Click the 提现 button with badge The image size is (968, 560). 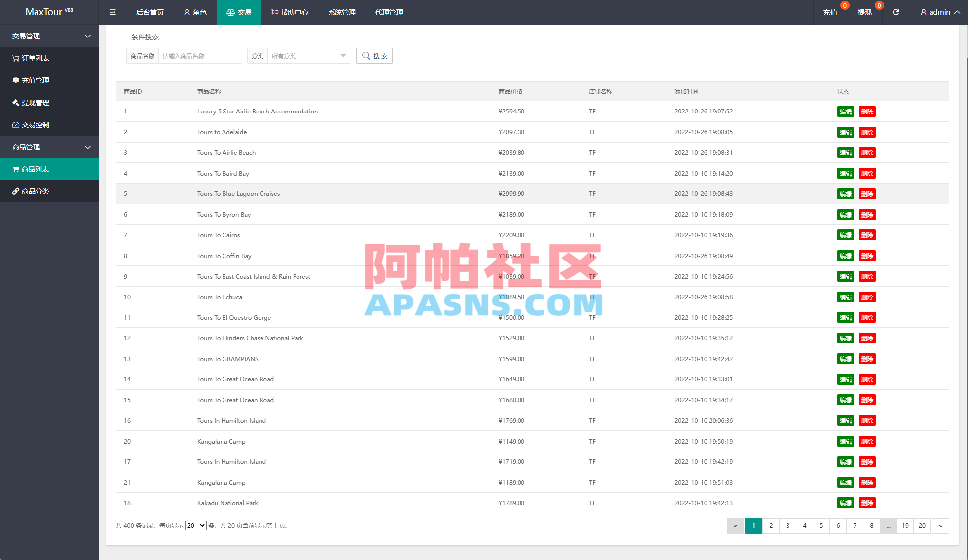(x=865, y=12)
